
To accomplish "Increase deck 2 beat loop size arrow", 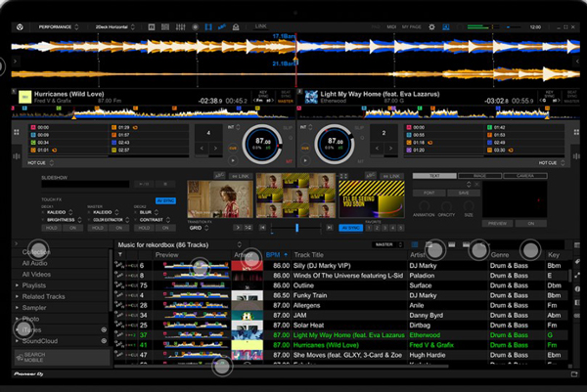I will [x=390, y=149].
